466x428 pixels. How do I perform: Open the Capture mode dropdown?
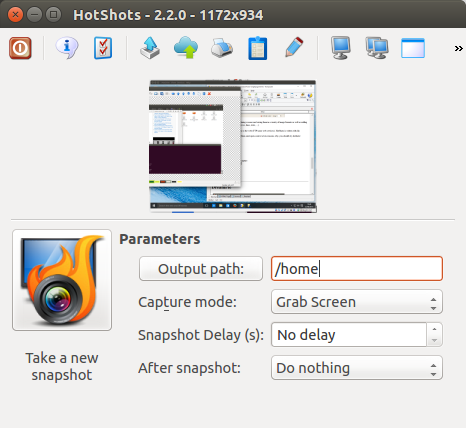point(357,302)
